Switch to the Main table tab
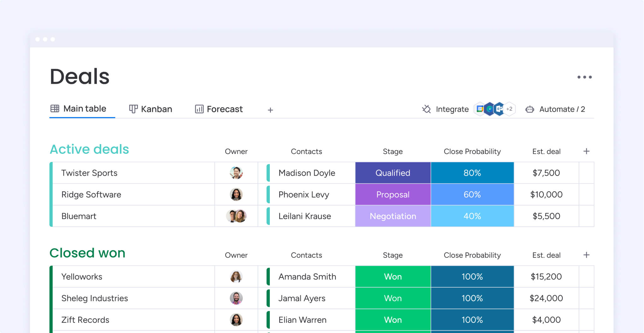This screenshot has width=644, height=333. 82,108
